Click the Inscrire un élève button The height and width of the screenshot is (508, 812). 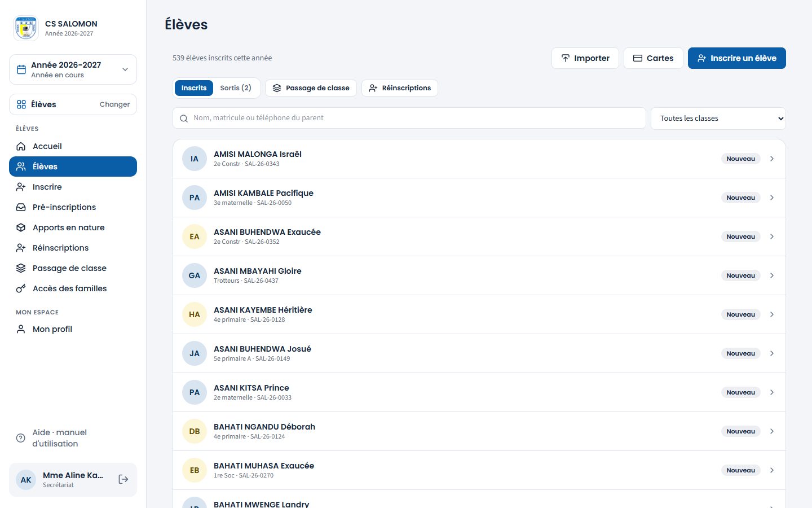pos(737,58)
